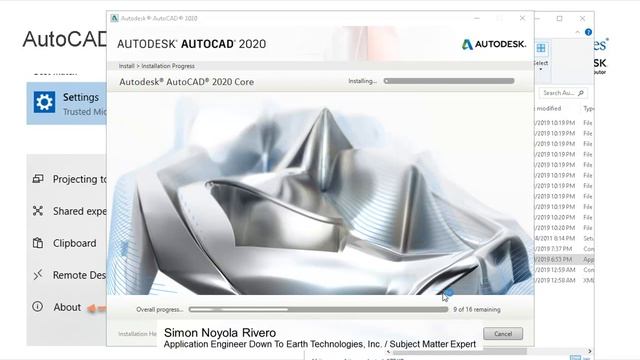Cancel the AutoCAD 2020 installation
Image resolution: width=640 pixels, height=360 pixels.
coord(503,333)
